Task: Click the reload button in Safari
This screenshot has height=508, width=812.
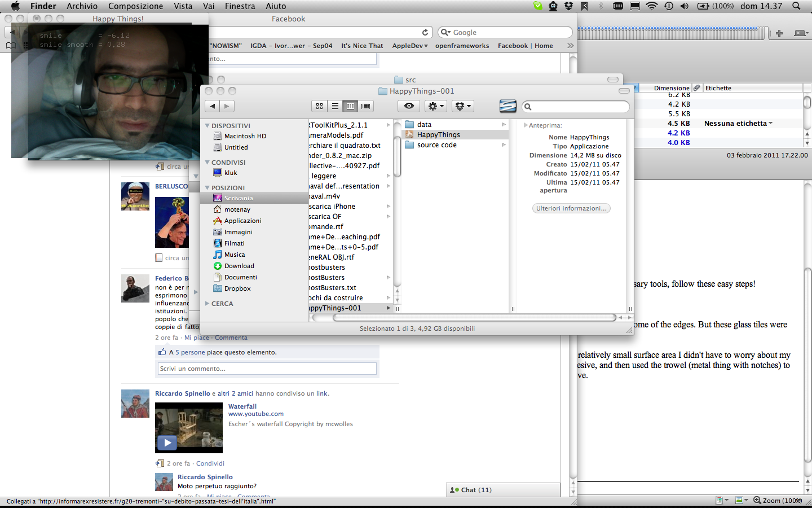Action: (x=425, y=33)
